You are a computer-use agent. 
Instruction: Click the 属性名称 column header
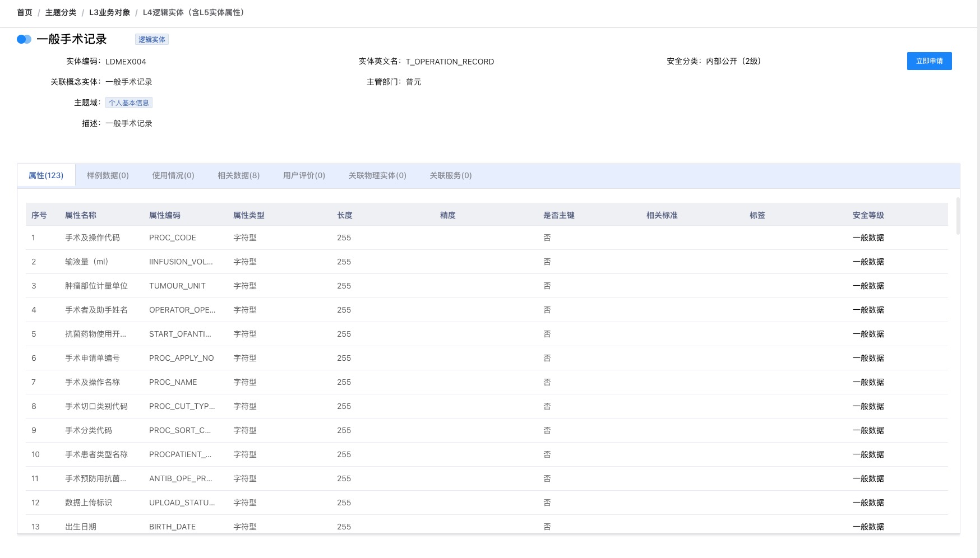tap(81, 215)
